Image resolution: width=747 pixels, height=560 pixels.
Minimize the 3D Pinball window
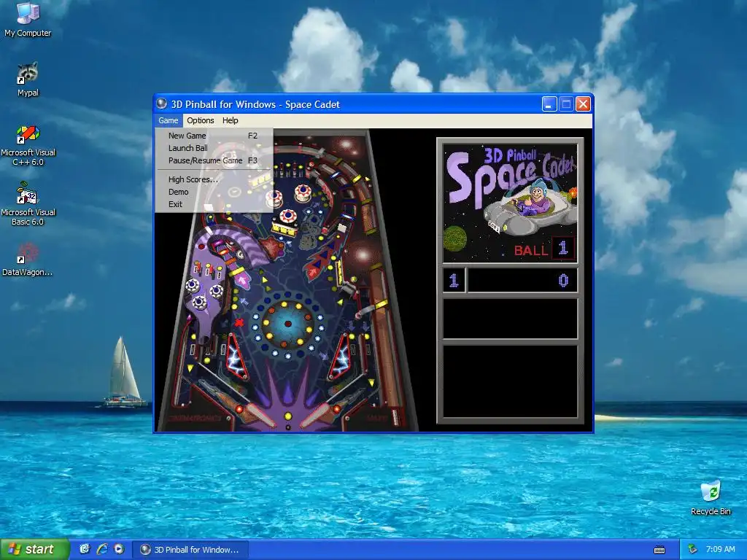[x=549, y=104]
